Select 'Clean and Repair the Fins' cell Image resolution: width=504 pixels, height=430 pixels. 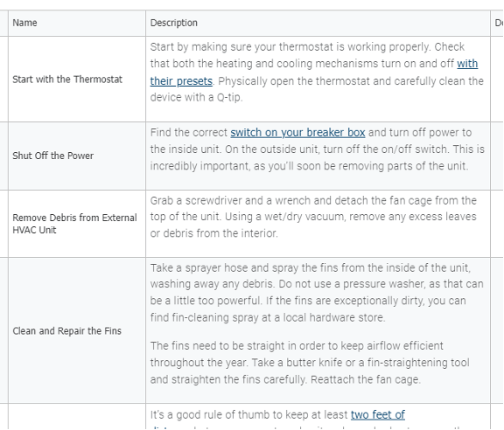(77, 330)
